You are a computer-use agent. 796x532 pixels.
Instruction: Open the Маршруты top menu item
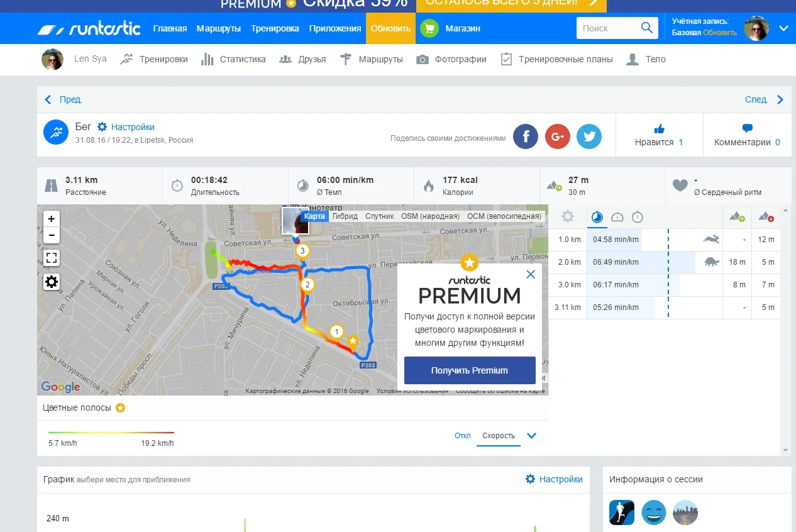[219, 28]
